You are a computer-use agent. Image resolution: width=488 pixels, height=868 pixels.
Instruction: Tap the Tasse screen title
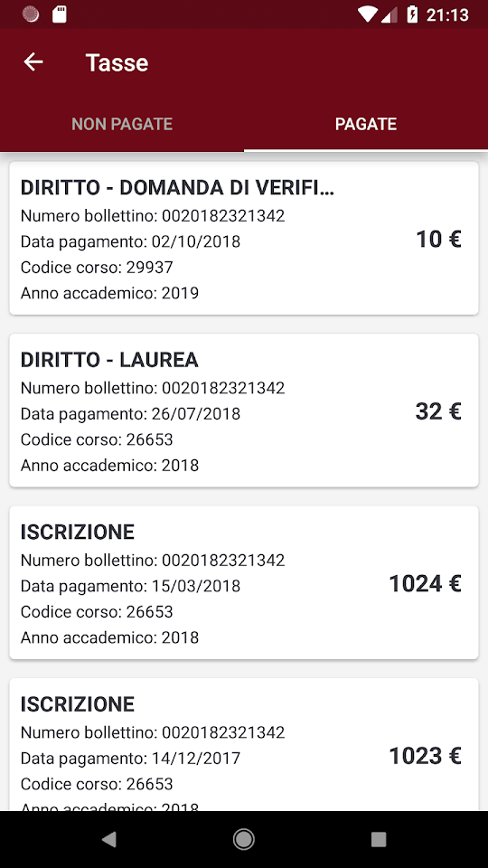point(117,62)
